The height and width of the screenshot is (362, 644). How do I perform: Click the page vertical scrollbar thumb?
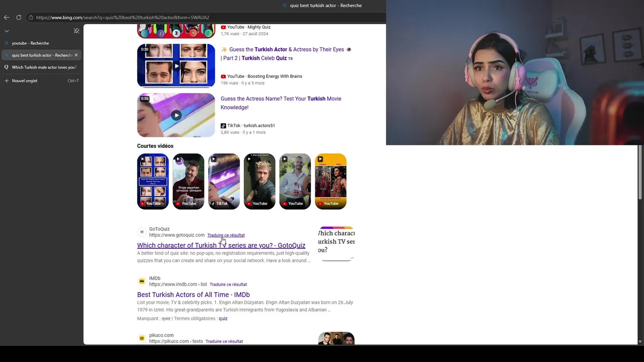point(640,172)
